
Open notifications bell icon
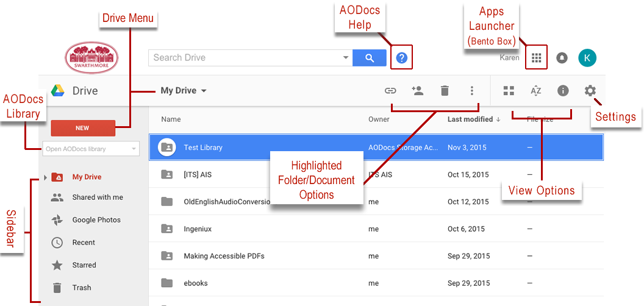[x=562, y=58]
